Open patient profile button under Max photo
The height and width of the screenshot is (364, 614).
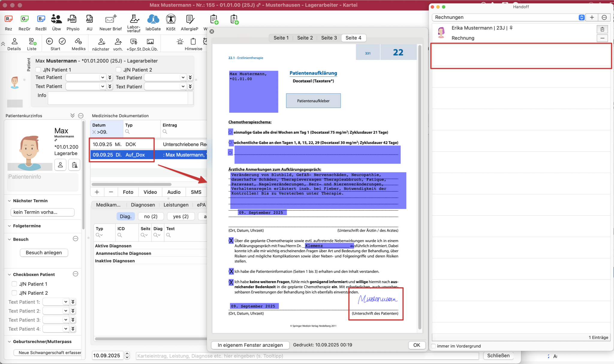click(60, 165)
